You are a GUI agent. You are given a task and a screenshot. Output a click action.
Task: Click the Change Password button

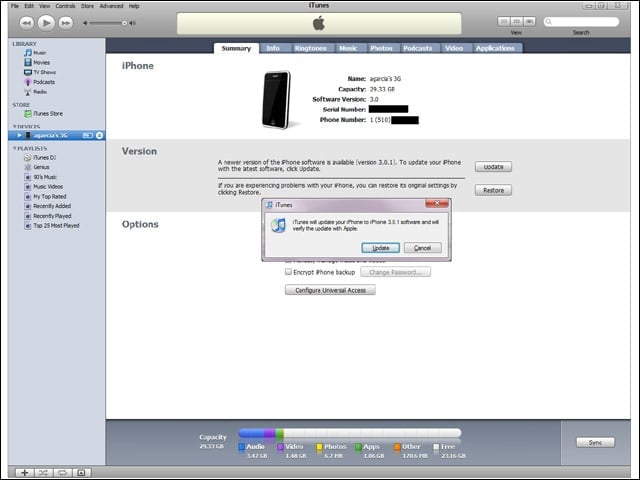pos(395,272)
